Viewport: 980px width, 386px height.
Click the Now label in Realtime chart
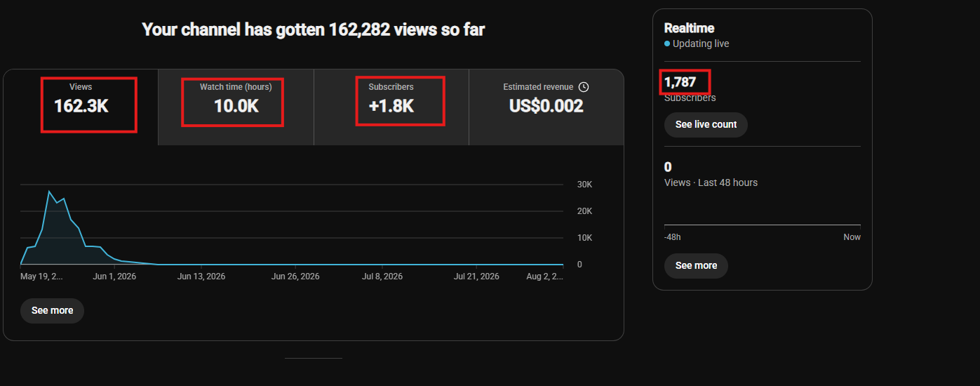coord(852,237)
